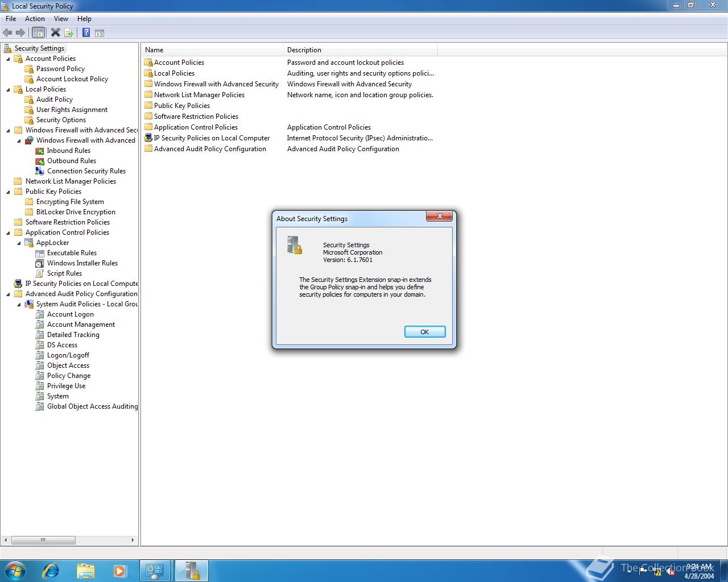This screenshot has height=582, width=728.
Task: Click the Export List toolbar icon
Action: point(69,33)
